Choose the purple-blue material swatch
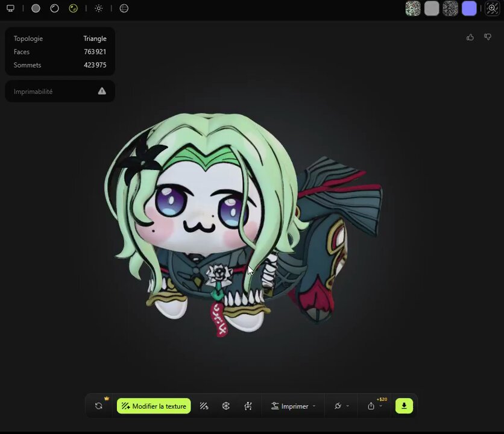 tap(469, 8)
